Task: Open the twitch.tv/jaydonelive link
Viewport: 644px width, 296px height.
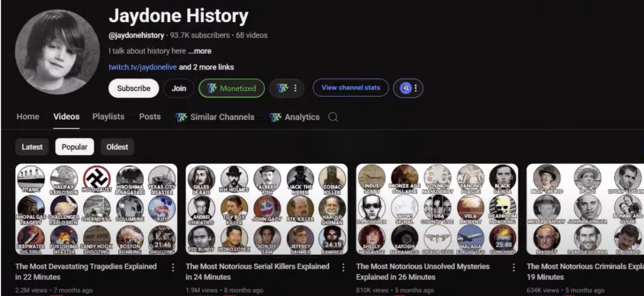Action: tap(143, 67)
